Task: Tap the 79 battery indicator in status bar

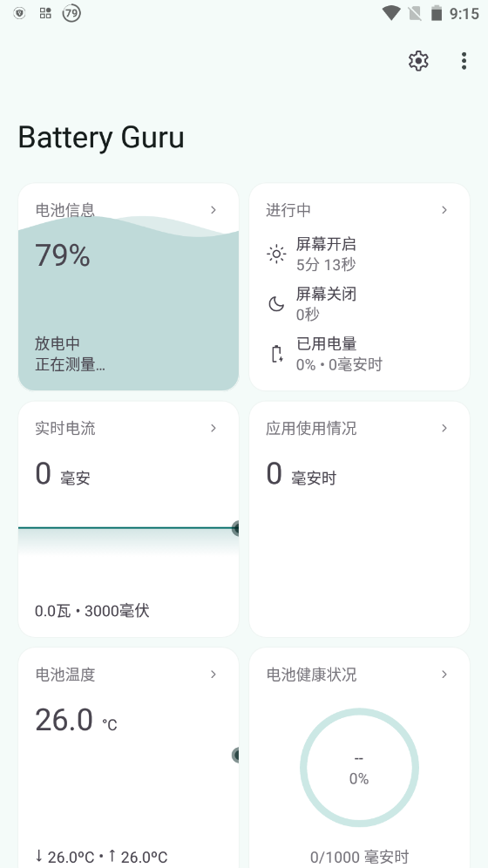Action: point(71,13)
